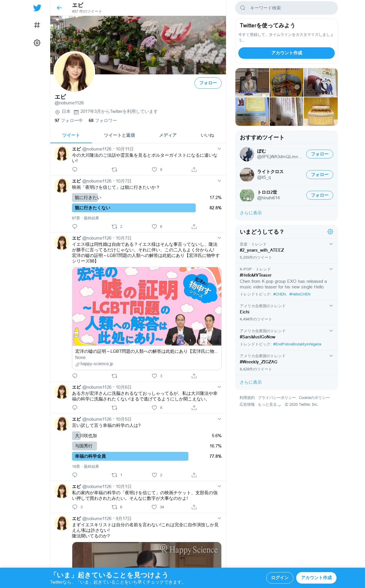Share the 10月6日 tweet
The height and width of the screenshot is (588, 365).
point(194,408)
